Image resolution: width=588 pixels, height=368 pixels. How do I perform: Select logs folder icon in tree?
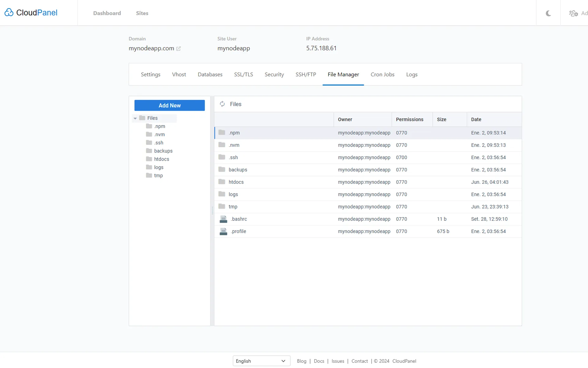pyautogui.click(x=149, y=167)
